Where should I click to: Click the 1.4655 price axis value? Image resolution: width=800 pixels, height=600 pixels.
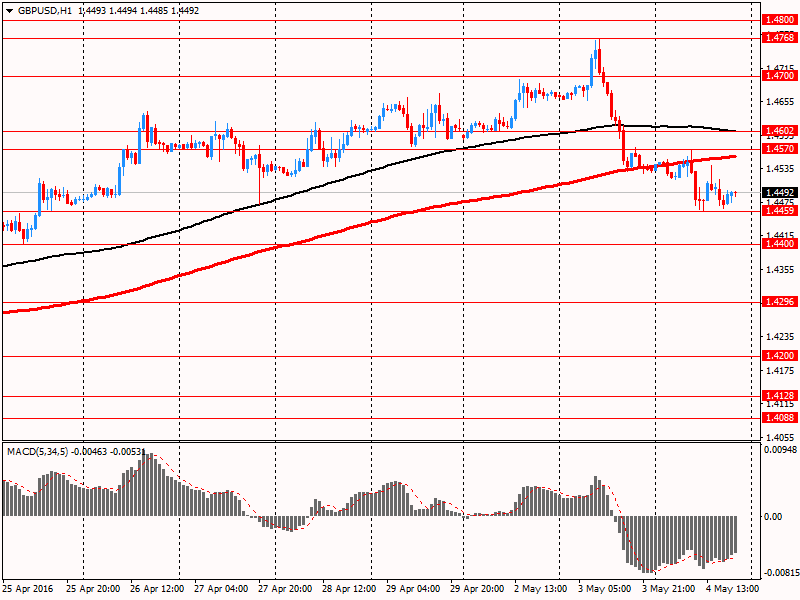tap(781, 102)
